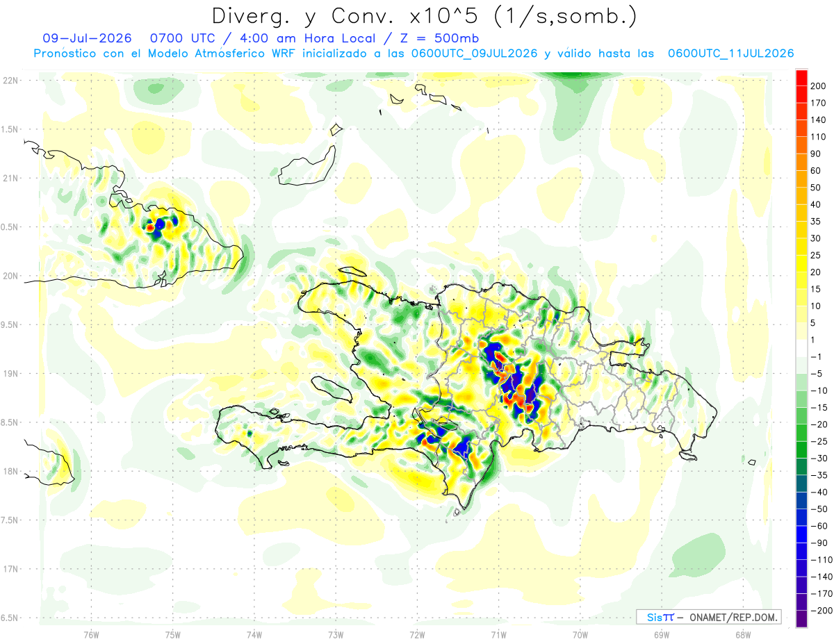Image resolution: width=834 pixels, height=644 pixels.
Task: Select the date text '09-Jul-2026'
Action: [87, 38]
